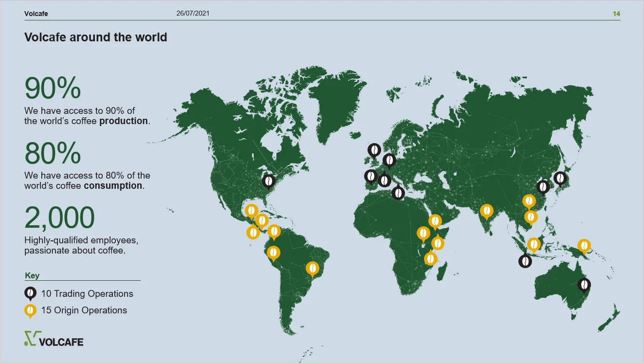Click the black marker on the US east coast
Image resolution: width=644 pixels, height=363 pixels.
point(268,181)
